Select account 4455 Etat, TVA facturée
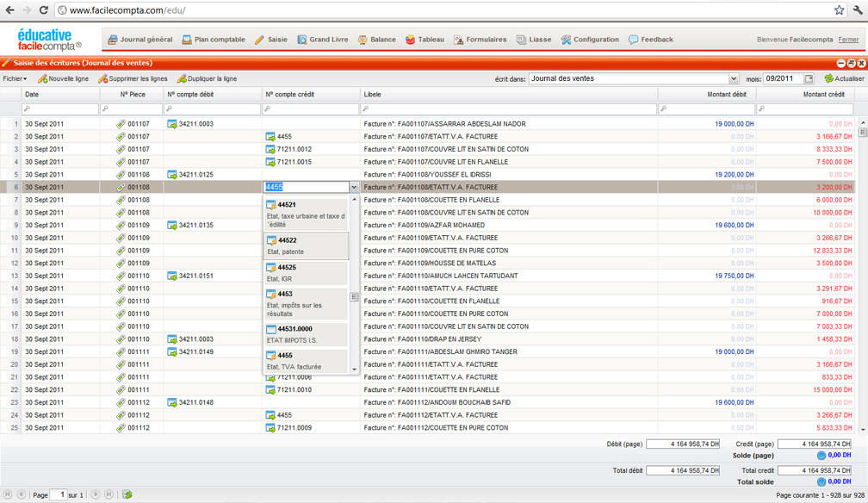 (307, 361)
